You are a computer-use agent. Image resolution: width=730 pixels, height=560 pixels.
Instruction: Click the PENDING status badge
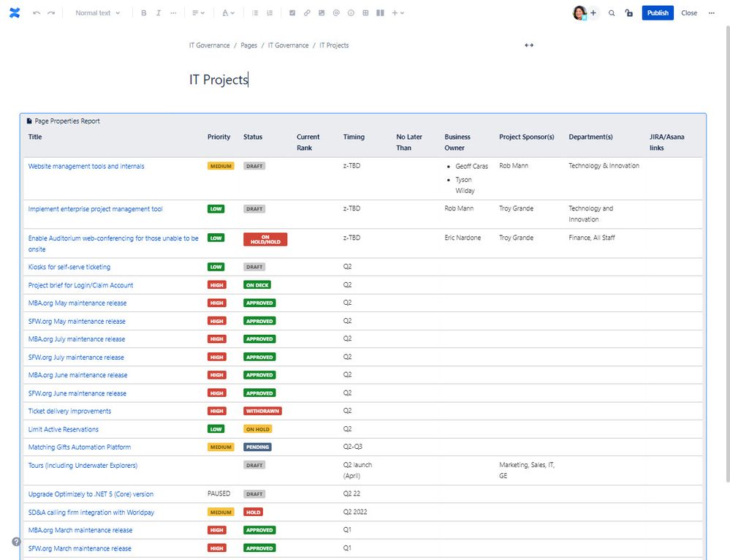[x=257, y=447]
